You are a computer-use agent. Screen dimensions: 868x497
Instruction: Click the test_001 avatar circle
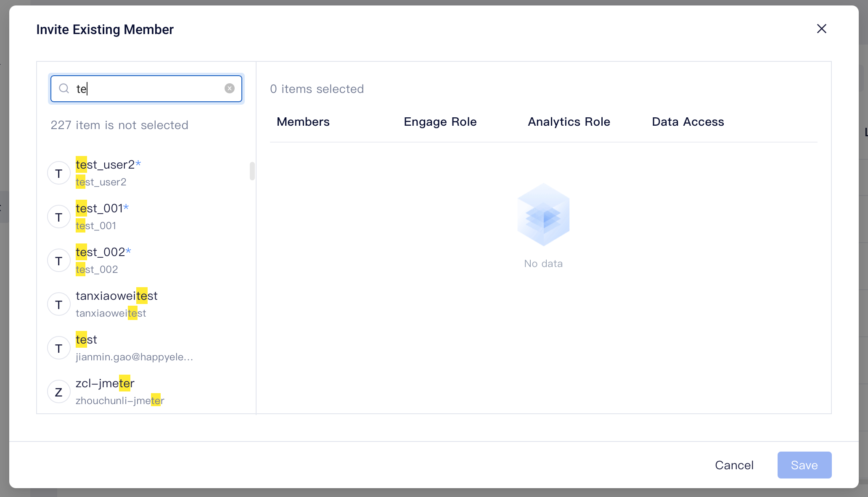(x=59, y=217)
